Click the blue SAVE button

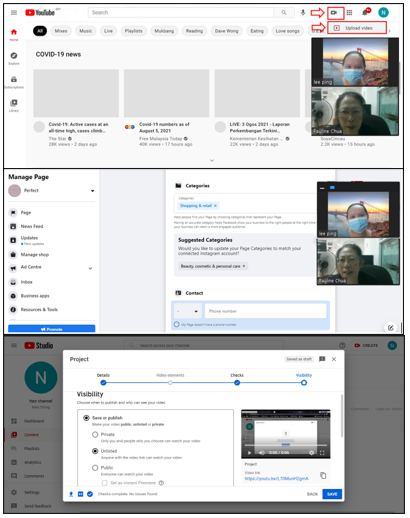(x=332, y=494)
